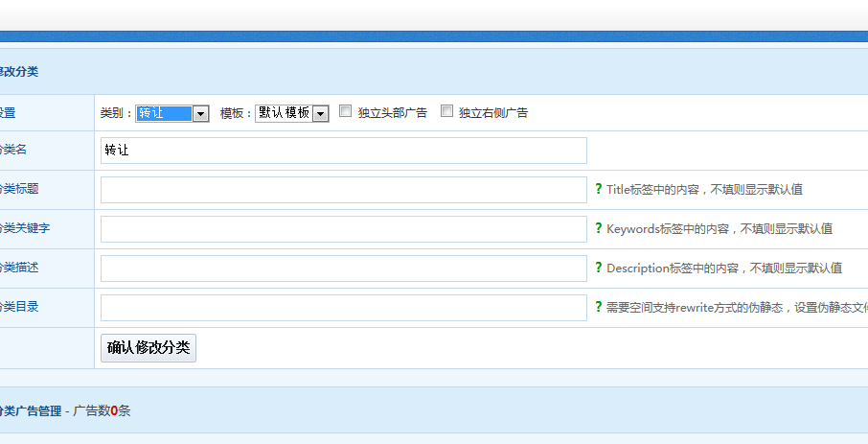Click the red 0 ad count number
This screenshot has width=868, height=444.
click(114, 410)
